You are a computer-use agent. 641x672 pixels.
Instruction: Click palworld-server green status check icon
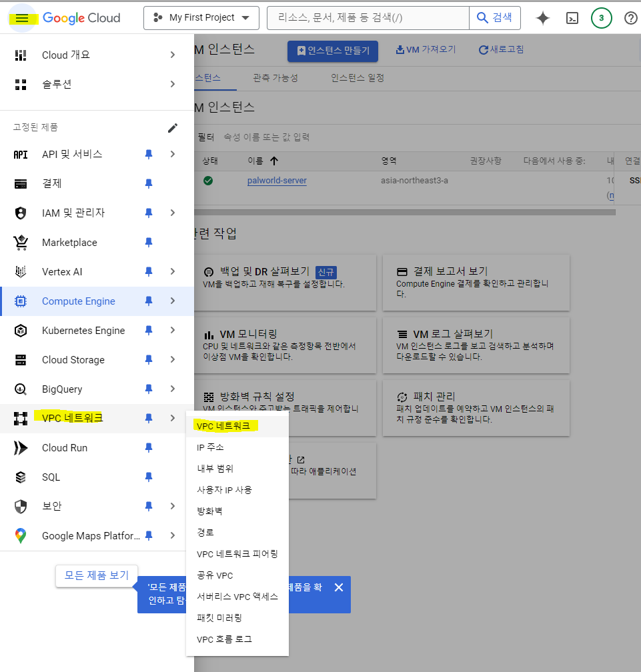pos(208,181)
